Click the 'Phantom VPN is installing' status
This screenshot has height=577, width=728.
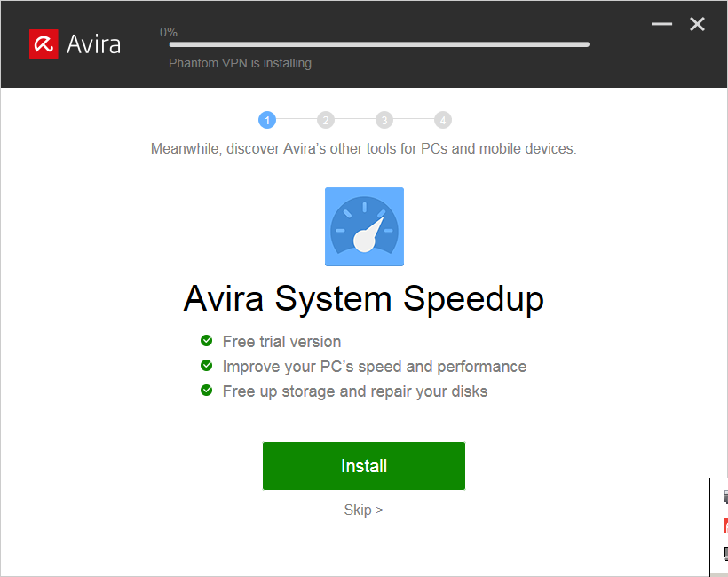(247, 63)
